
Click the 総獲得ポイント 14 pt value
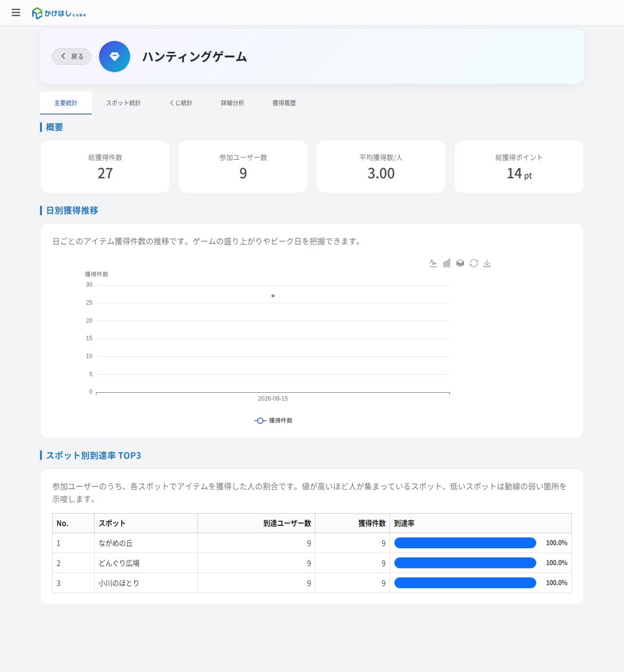[519, 173]
